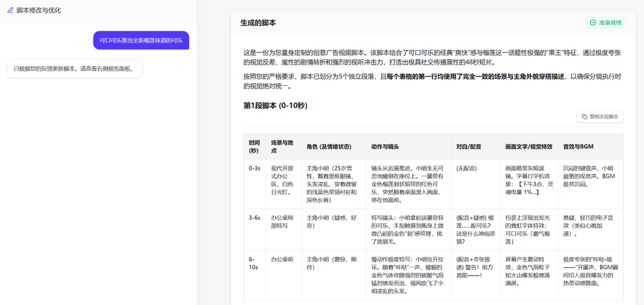The width and height of the screenshot is (644, 305).
Task: Click the intro paragraph starting 这是一份为您量身定制
Action: click(433, 57)
